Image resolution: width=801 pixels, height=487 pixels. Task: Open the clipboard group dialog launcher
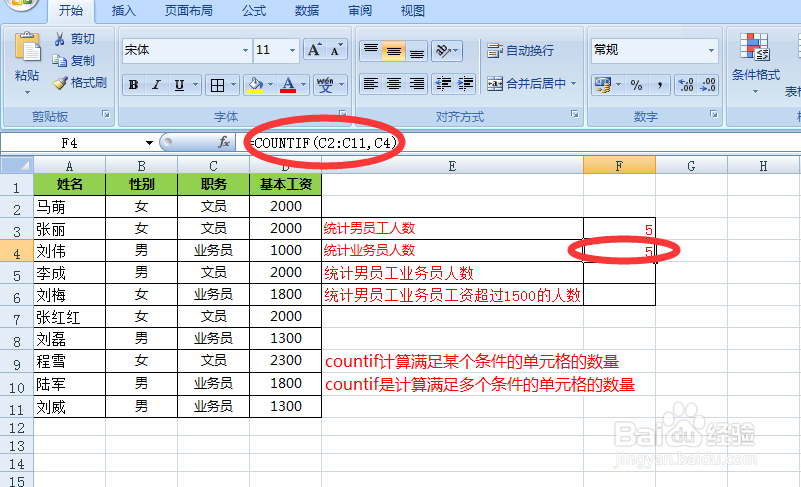pyautogui.click(x=106, y=114)
